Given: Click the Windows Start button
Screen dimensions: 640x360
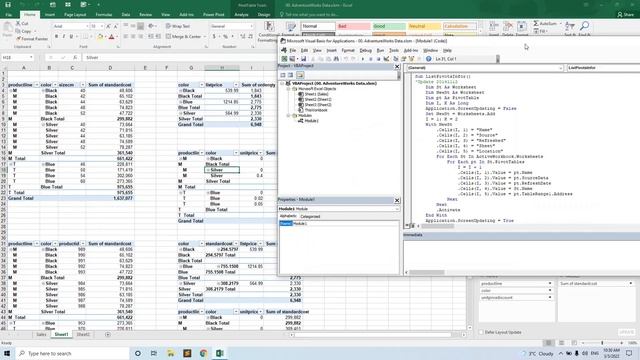Looking at the screenshot, I should pyautogui.click(x=7, y=353).
